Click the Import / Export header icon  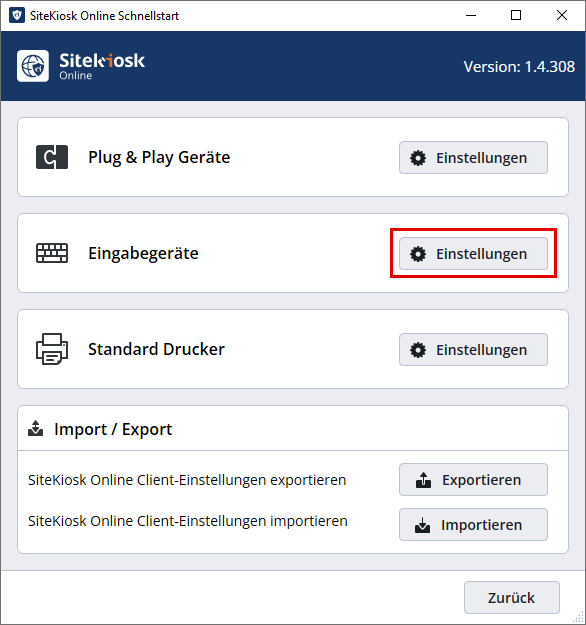(x=35, y=428)
